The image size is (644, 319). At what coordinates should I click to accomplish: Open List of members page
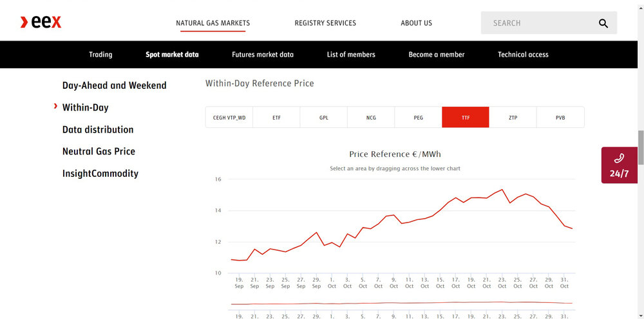[351, 55]
